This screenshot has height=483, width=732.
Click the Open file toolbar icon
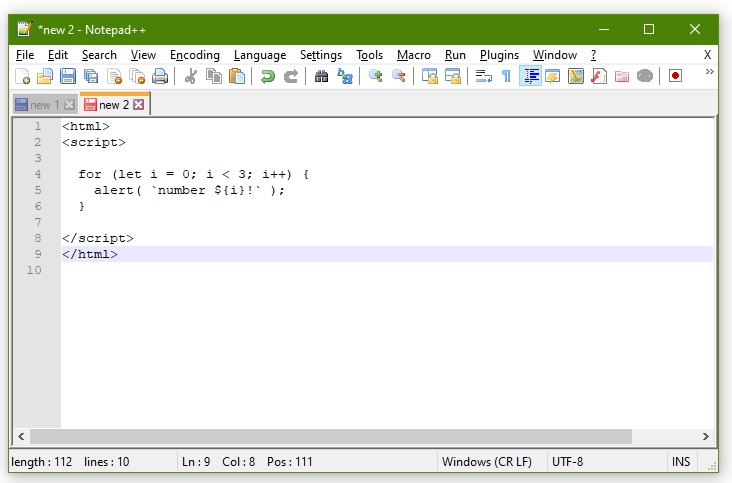[45, 76]
